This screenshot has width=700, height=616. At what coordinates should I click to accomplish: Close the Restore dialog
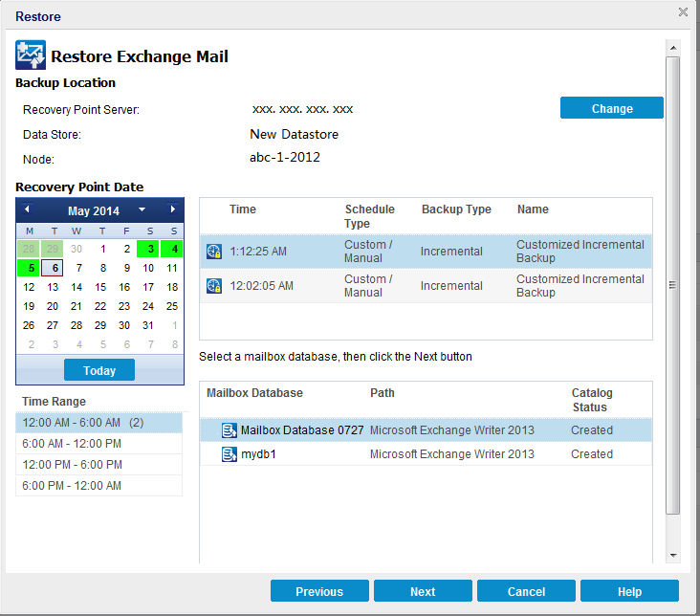[683, 12]
